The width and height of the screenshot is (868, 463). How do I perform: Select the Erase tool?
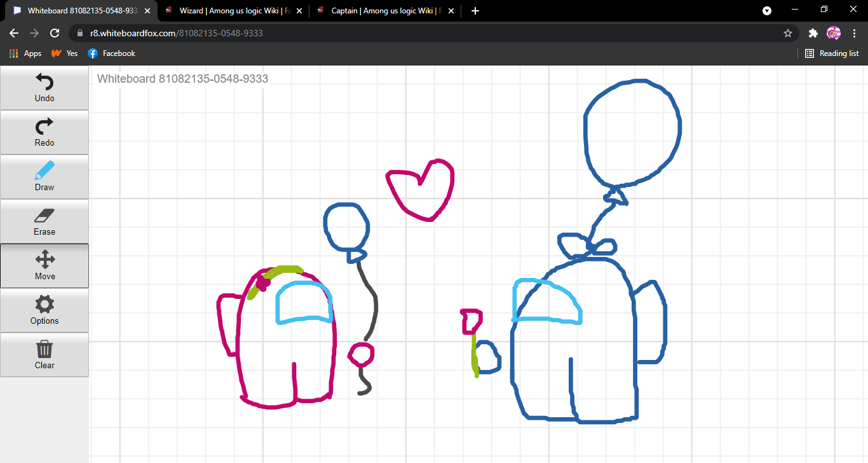point(44,221)
